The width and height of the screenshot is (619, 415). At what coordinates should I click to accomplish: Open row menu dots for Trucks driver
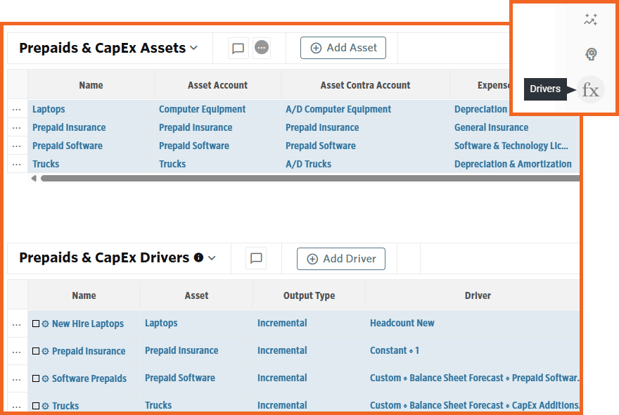[x=16, y=406]
